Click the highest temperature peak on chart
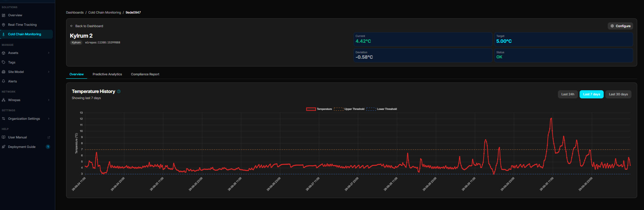 click(551, 118)
